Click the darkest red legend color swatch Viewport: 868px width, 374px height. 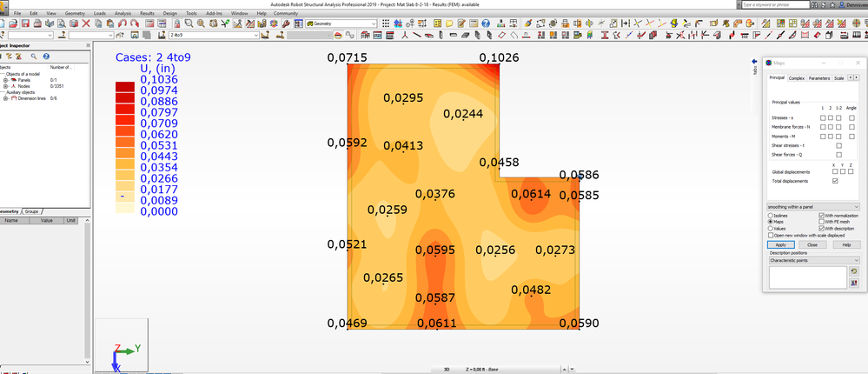(125, 87)
